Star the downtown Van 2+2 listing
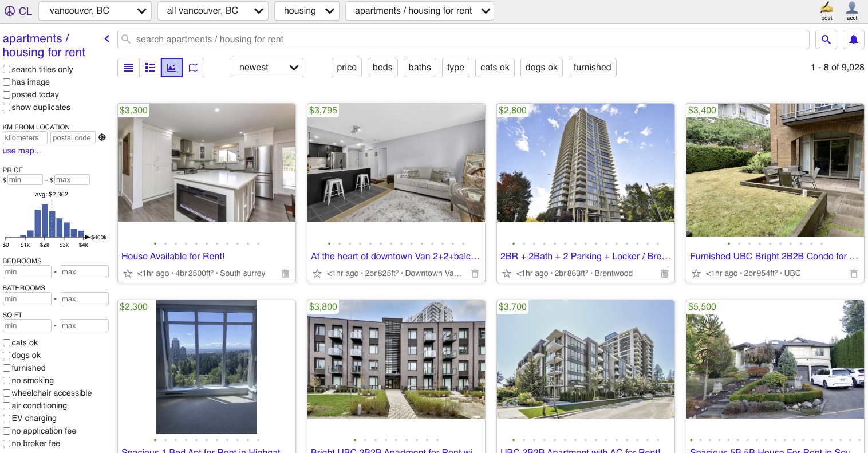Image resolution: width=868 pixels, height=453 pixels. click(317, 274)
